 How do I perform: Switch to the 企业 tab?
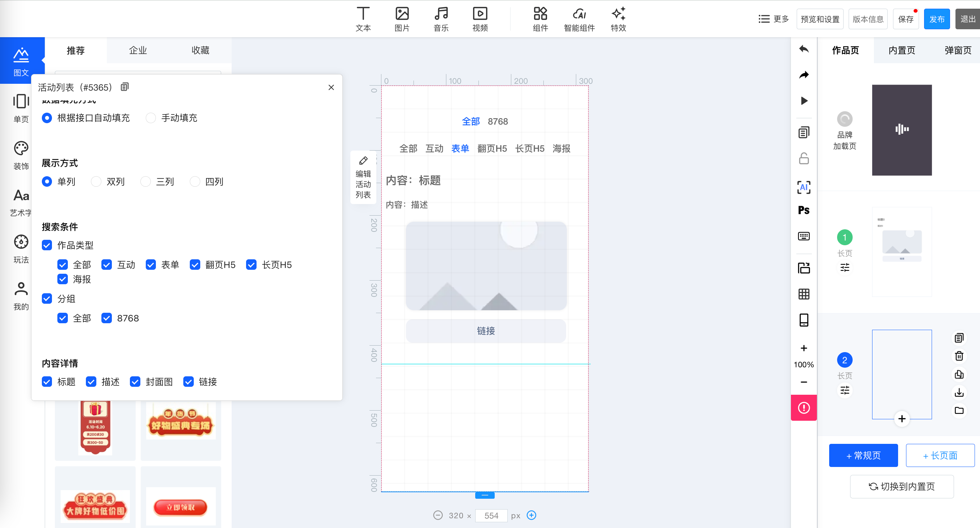tap(138, 50)
